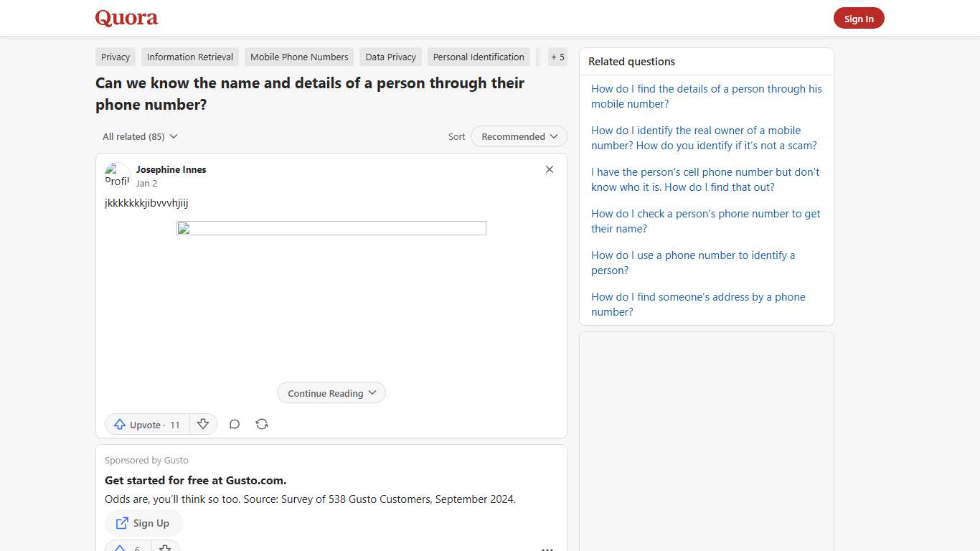The width and height of the screenshot is (980, 551).
Task: Dismiss Josephine Innes's answer with the X
Action: [x=549, y=169]
